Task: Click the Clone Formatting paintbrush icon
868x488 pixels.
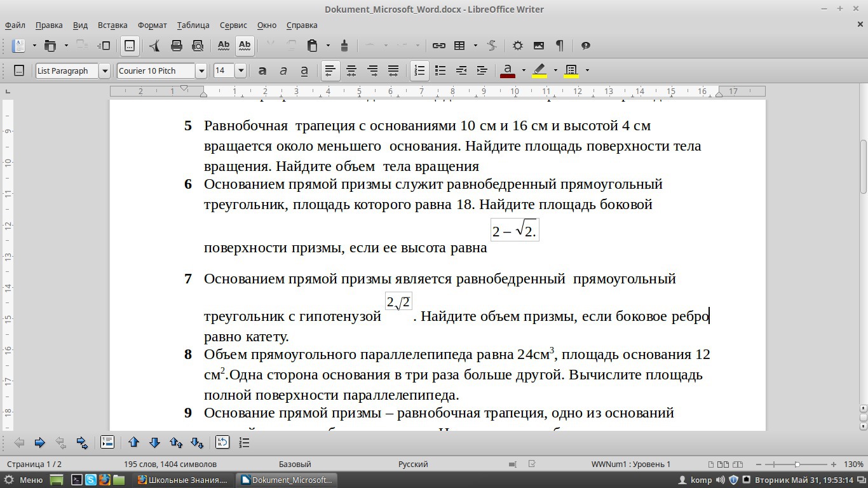Action: [344, 46]
